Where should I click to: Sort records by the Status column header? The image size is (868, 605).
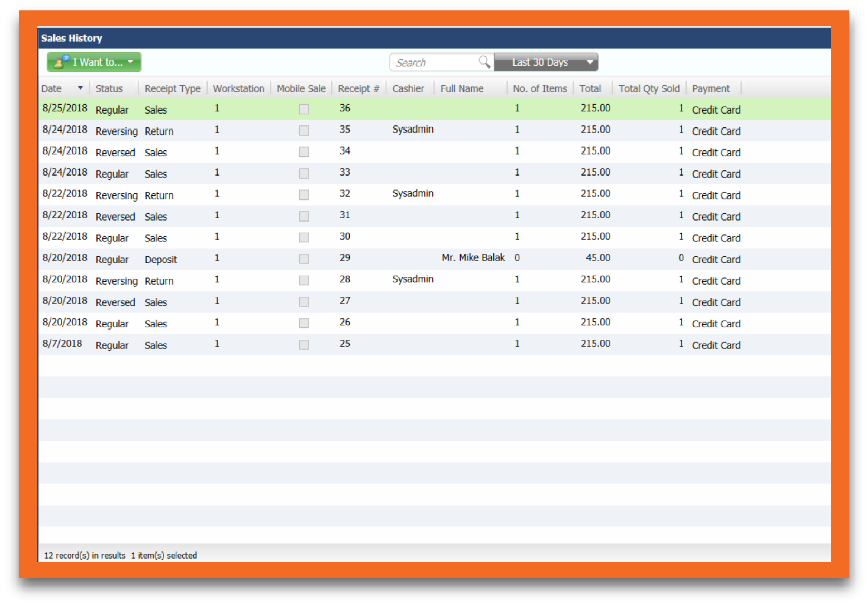[109, 88]
